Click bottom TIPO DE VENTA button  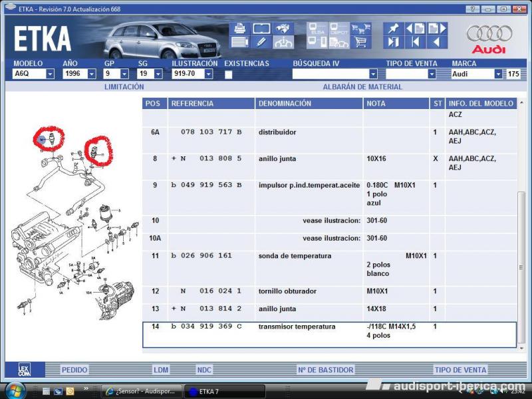[x=460, y=370]
